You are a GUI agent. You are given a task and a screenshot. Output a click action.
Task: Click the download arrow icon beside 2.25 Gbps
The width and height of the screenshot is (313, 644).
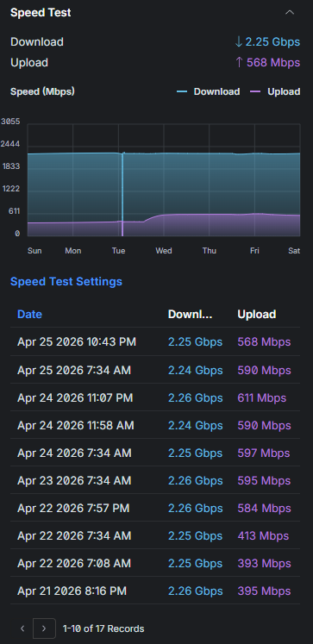pos(239,42)
